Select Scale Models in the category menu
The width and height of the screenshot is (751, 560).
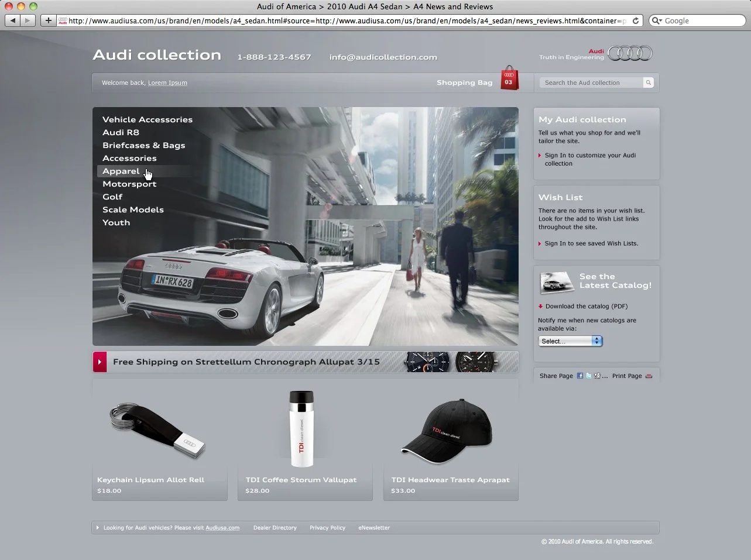(x=133, y=209)
